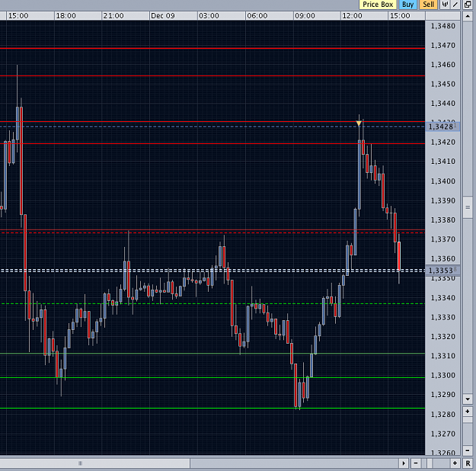This screenshot has width=476, height=471.
Task: Reset chart view with R button
Action: [x=468, y=463]
